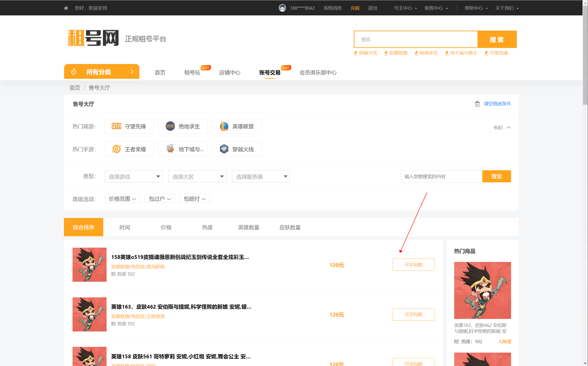Open the 店铺中心 navigation item

tap(229, 72)
